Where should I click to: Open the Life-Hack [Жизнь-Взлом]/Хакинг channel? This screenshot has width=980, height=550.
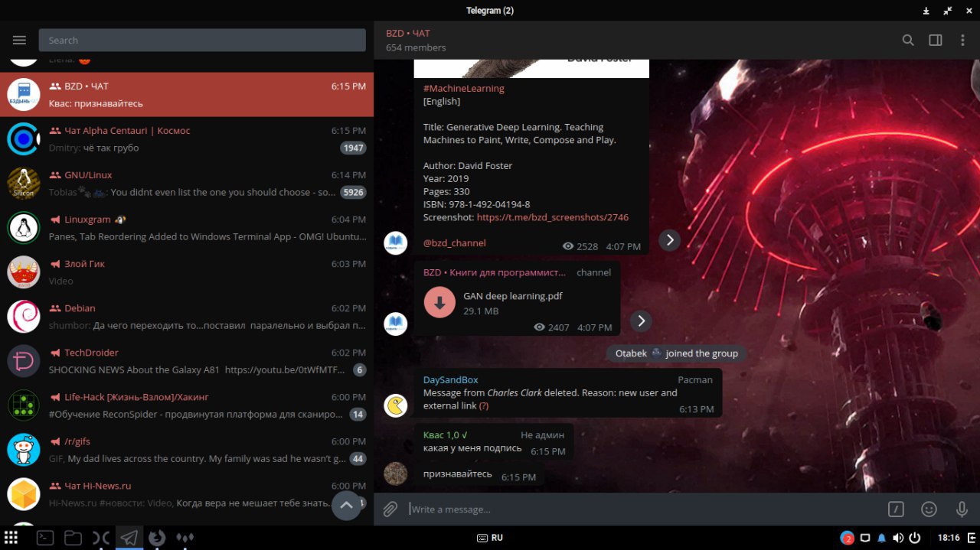point(187,405)
